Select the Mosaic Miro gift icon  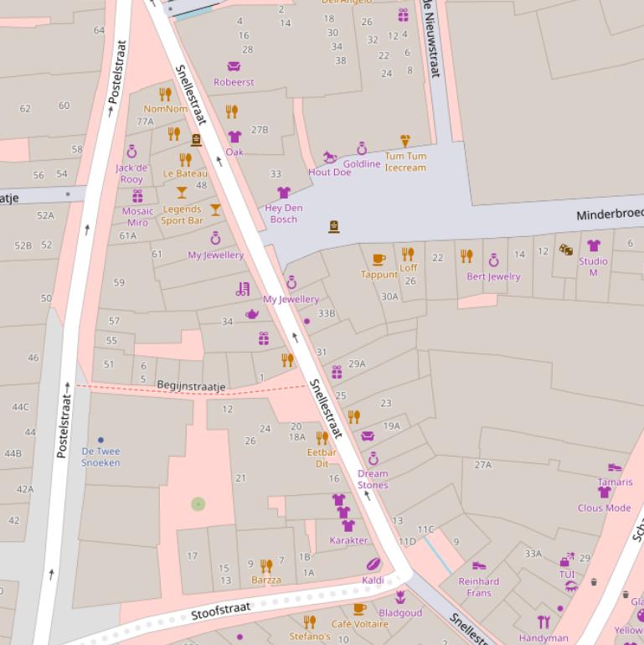pos(137,196)
